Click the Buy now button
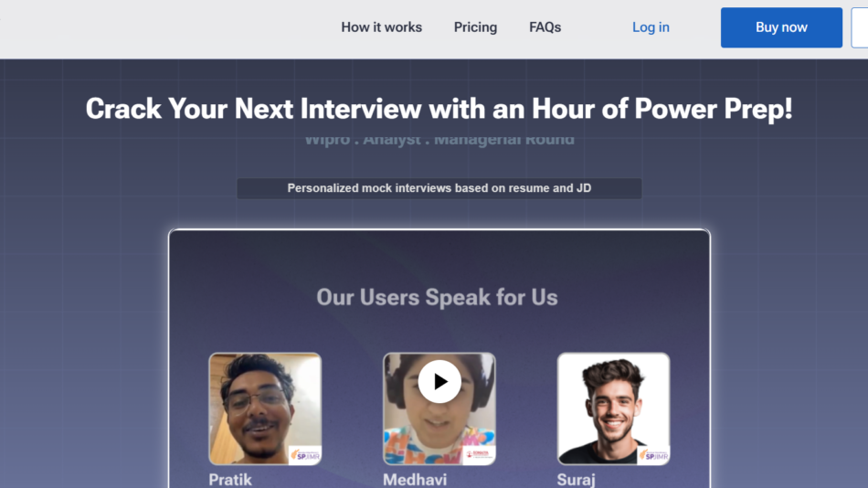 click(781, 27)
